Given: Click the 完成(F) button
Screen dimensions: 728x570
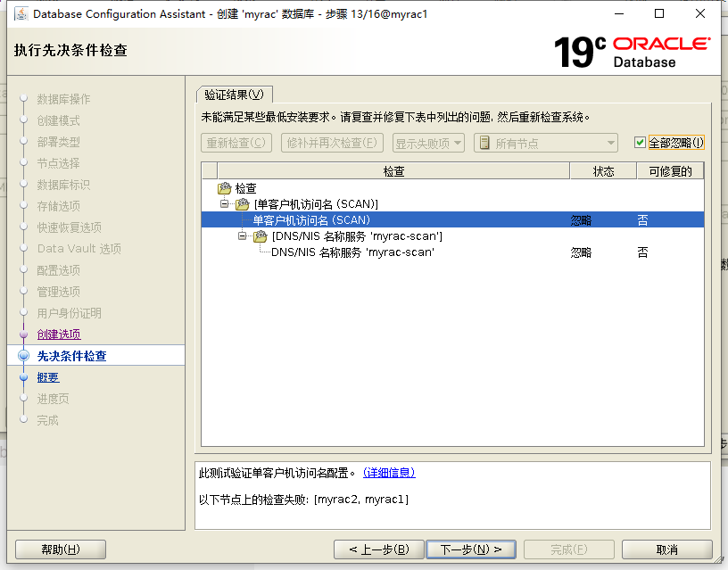Looking at the screenshot, I should coord(569,549).
